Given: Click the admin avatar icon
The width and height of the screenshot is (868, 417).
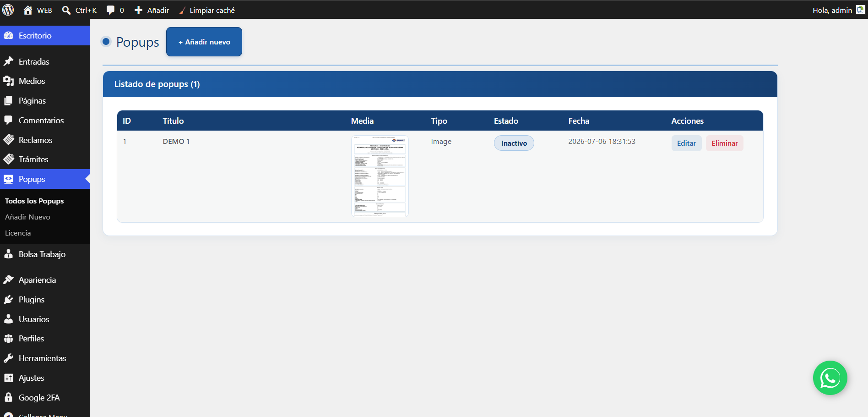Looking at the screenshot, I should click(x=861, y=10).
